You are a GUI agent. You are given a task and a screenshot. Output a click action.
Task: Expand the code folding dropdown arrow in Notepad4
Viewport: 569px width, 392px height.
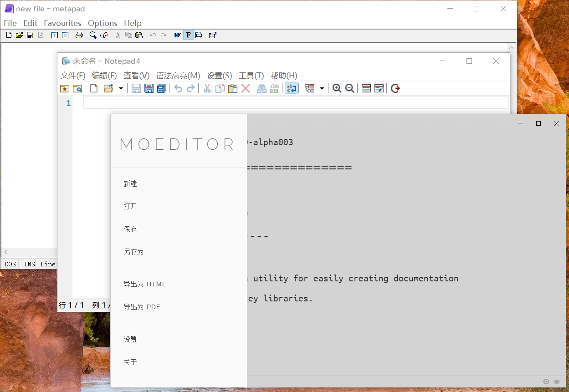point(322,88)
